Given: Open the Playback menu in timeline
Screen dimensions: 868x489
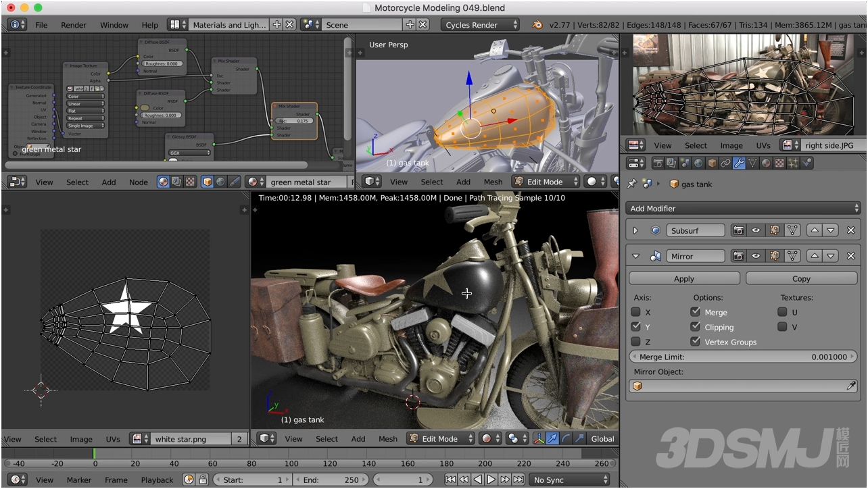Looking at the screenshot, I should pyautogui.click(x=157, y=480).
